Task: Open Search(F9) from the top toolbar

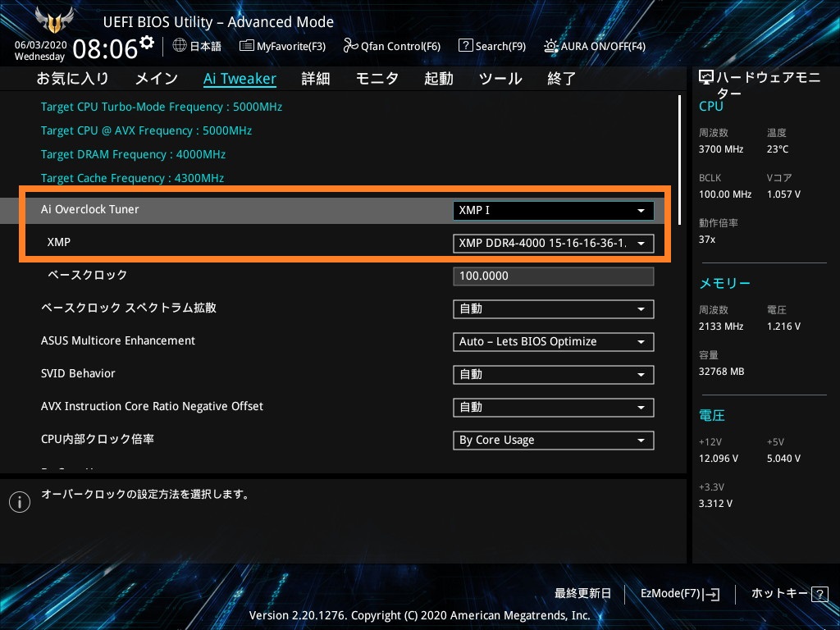Action: click(491, 46)
